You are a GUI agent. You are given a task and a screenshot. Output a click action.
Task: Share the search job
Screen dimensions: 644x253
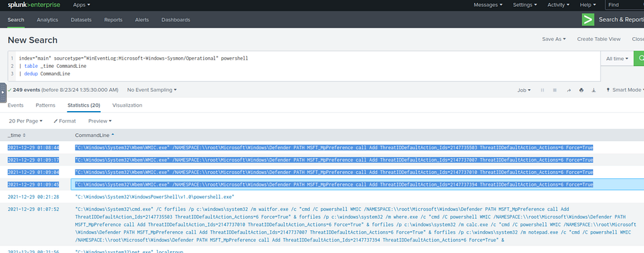(569, 90)
